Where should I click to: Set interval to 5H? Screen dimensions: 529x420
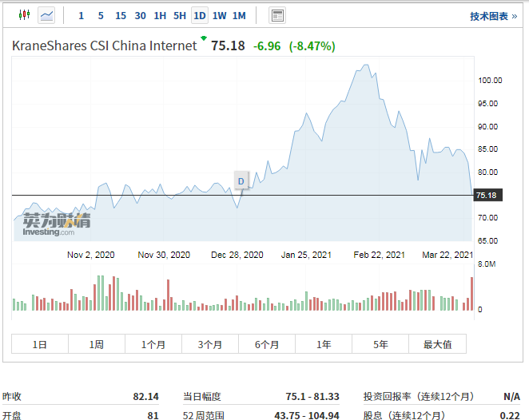[180, 15]
